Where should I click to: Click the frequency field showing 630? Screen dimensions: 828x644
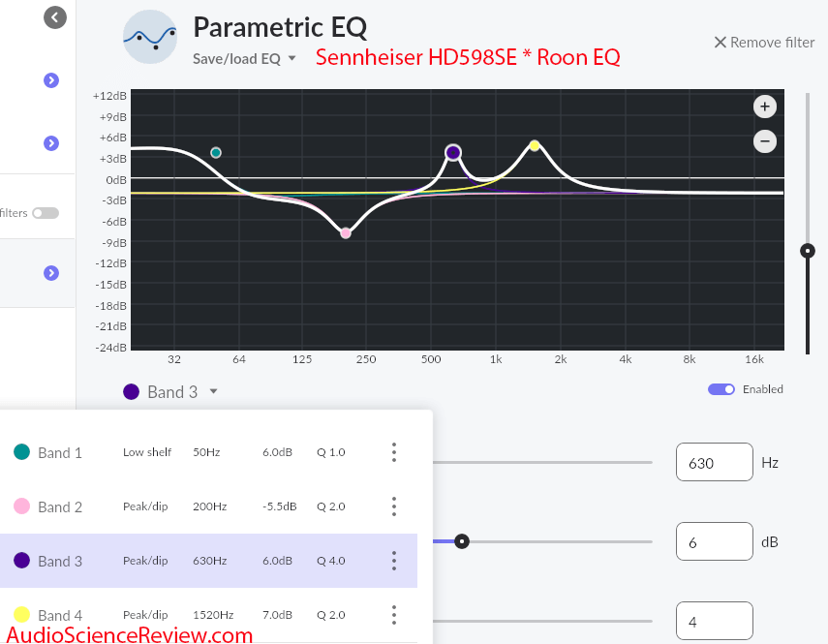click(x=715, y=462)
